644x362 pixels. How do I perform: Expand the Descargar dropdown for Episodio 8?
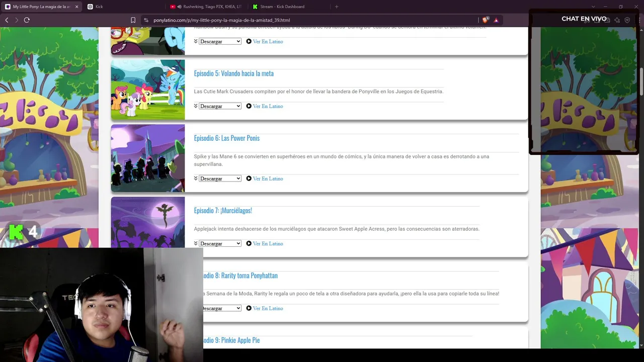click(x=222, y=308)
